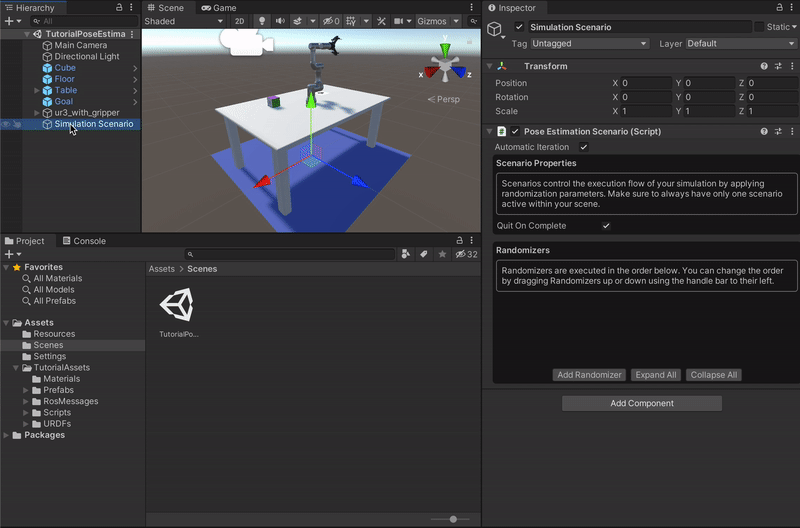Expand the Packages folder
Viewport: 800px width, 528px height.
6,435
